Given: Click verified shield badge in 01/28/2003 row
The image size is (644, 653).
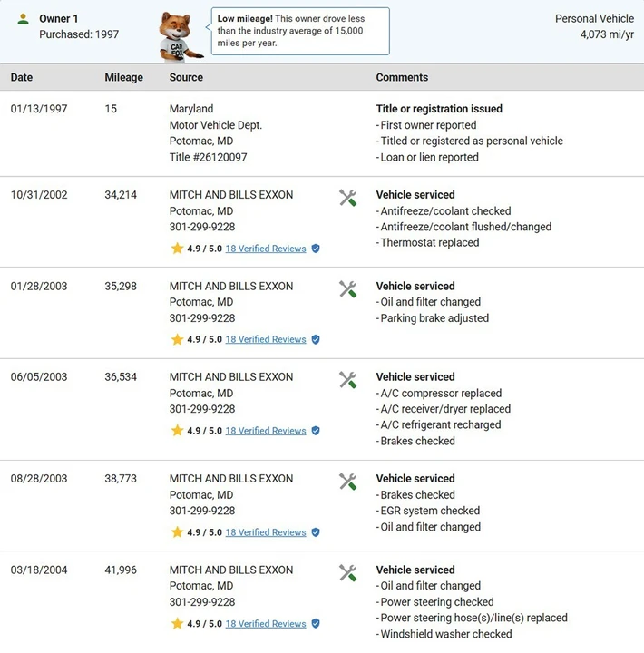Looking at the screenshot, I should (316, 339).
